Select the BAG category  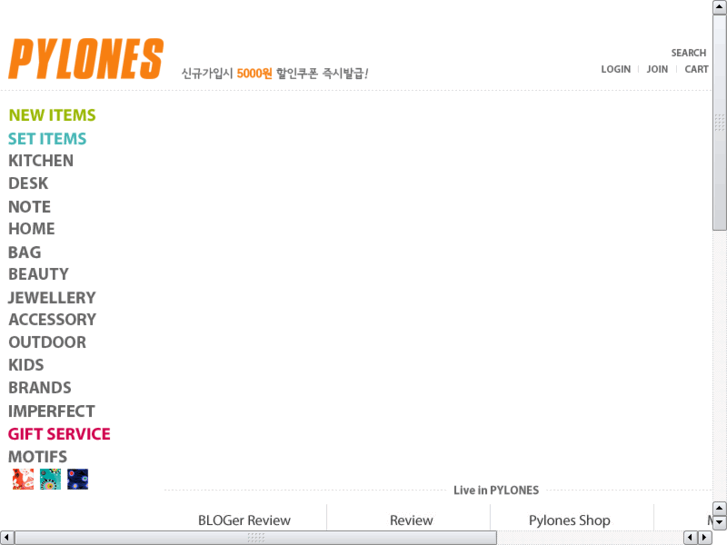pos(25,252)
